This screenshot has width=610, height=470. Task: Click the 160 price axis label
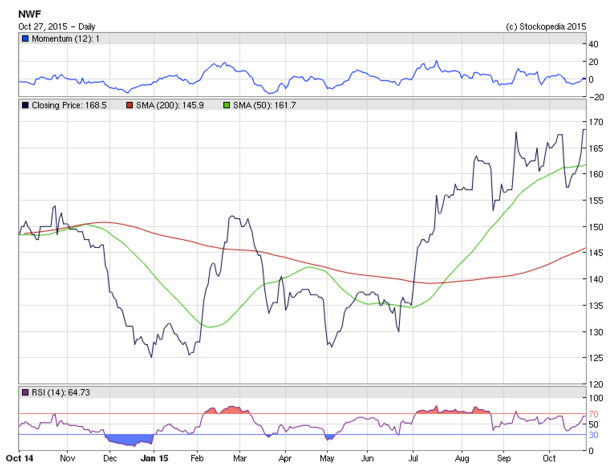pos(596,174)
